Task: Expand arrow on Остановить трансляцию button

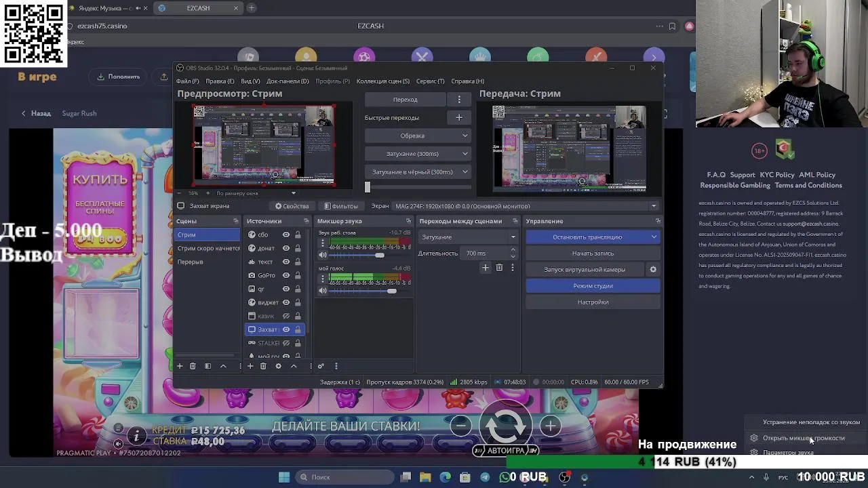Action: pyautogui.click(x=654, y=237)
